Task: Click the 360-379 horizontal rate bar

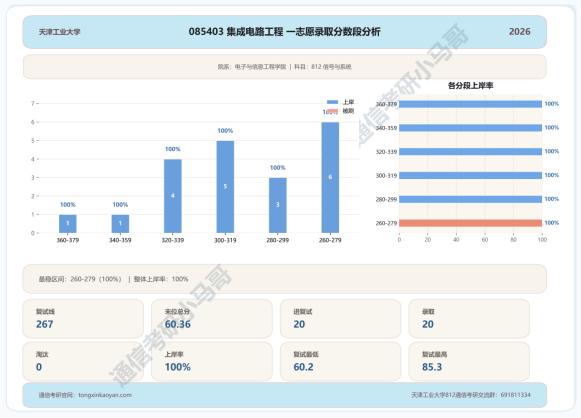Action: point(471,104)
